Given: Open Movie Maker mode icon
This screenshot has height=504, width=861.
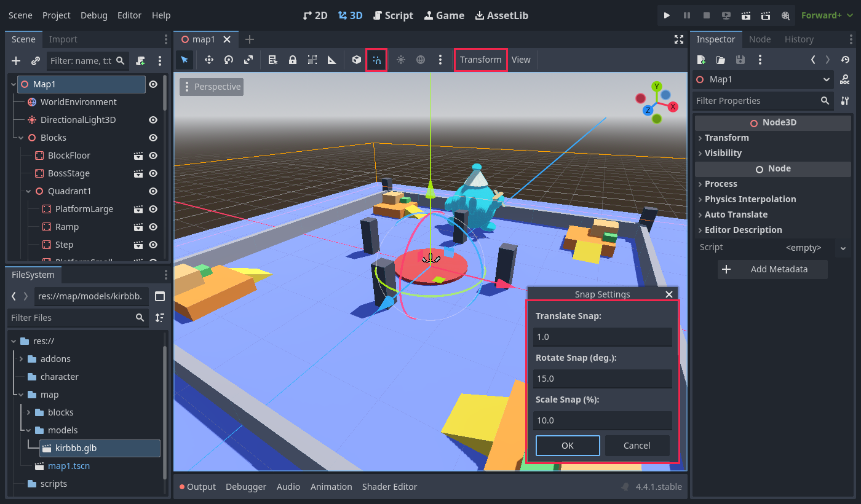Looking at the screenshot, I should [x=785, y=15].
